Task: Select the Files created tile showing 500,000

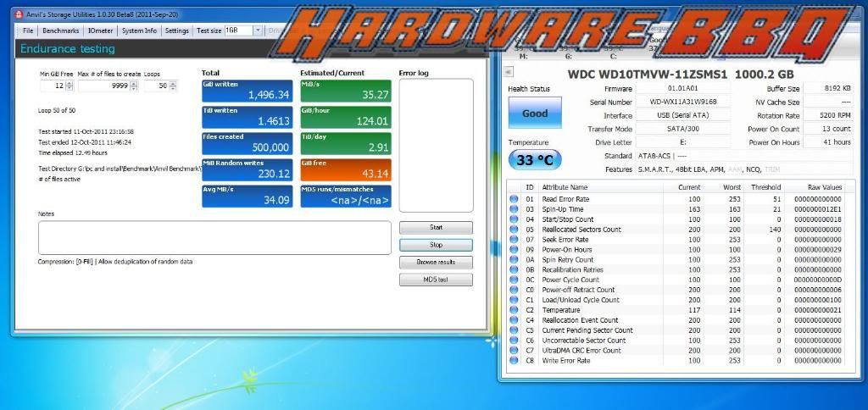Action: [x=247, y=143]
